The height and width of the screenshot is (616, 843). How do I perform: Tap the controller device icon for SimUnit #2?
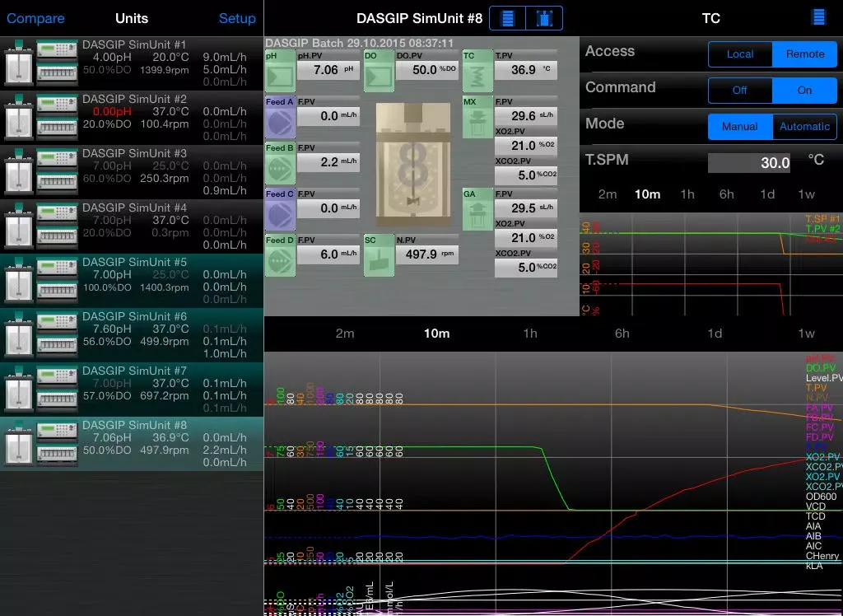[57, 117]
